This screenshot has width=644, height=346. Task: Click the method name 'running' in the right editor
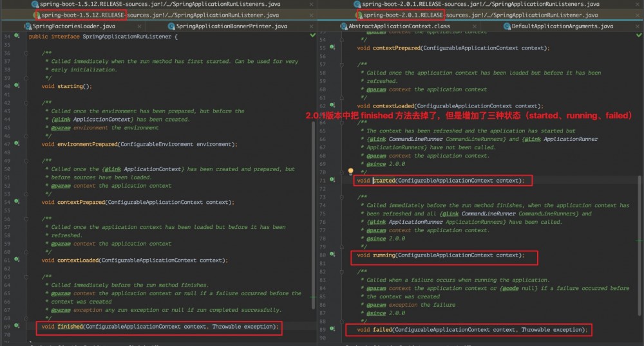[384, 255]
